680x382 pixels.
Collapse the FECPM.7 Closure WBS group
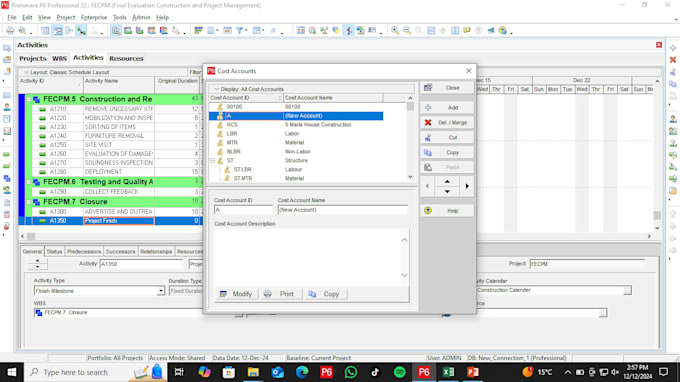pyautogui.click(x=29, y=202)
